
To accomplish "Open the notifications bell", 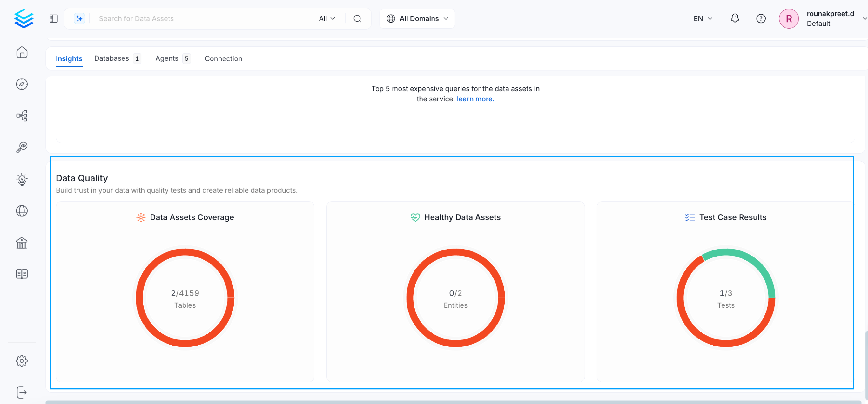I will [x=735, y=18].
